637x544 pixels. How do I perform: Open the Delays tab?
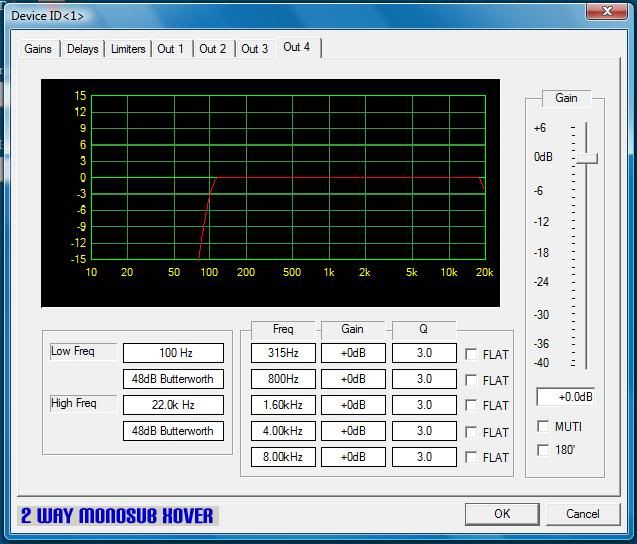tap(82, 49)
